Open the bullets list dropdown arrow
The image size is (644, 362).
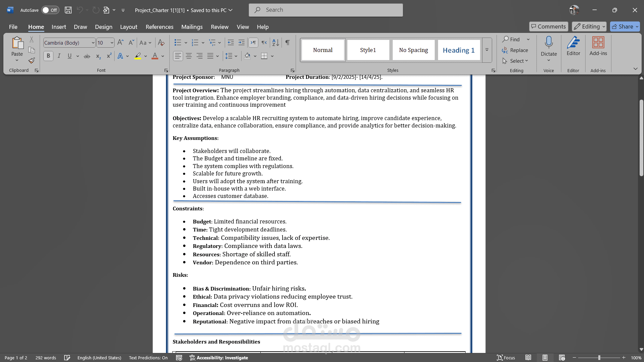pos(186,43)
